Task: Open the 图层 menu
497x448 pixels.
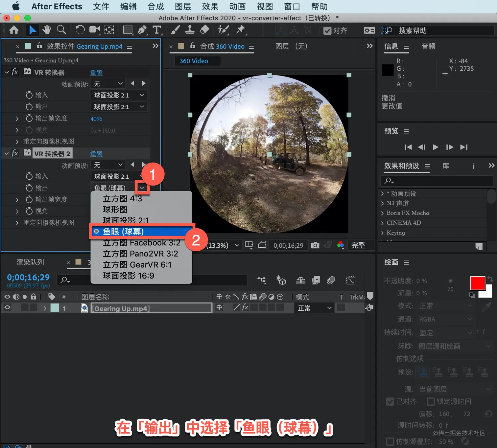Action: (x=183, y=6)
